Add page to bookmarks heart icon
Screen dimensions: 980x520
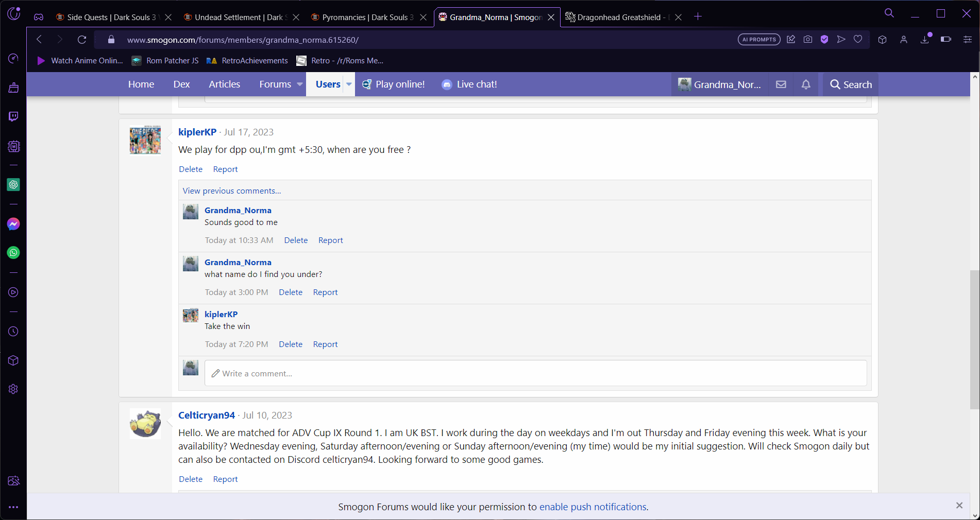[x=858, y=40]
